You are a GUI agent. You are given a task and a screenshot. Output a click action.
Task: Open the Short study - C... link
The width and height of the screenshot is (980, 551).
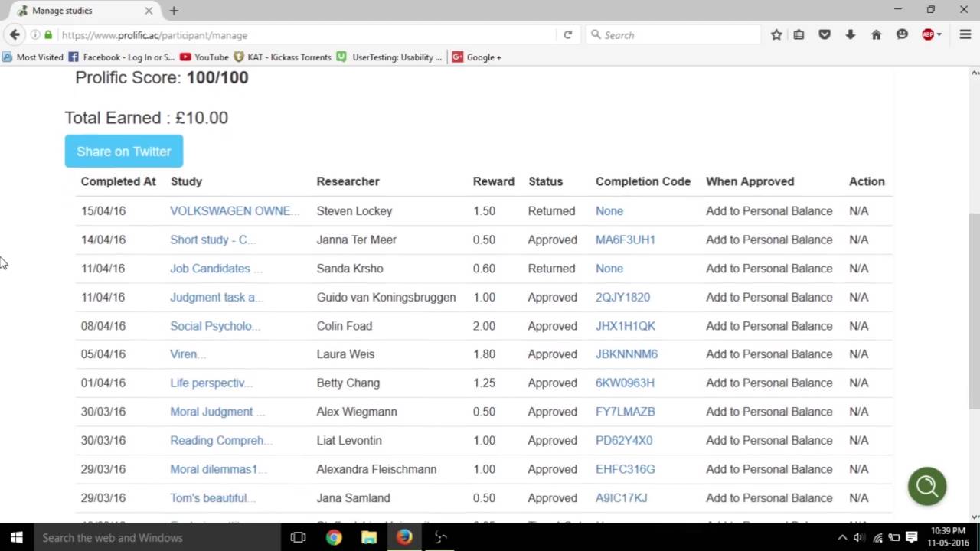[x=213, y=240]
